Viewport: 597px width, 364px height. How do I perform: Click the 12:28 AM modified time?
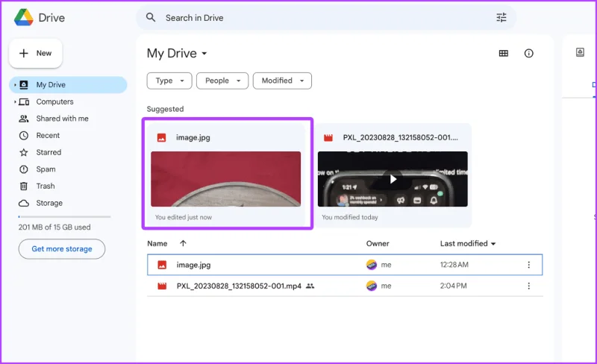[x=454, y=265]
